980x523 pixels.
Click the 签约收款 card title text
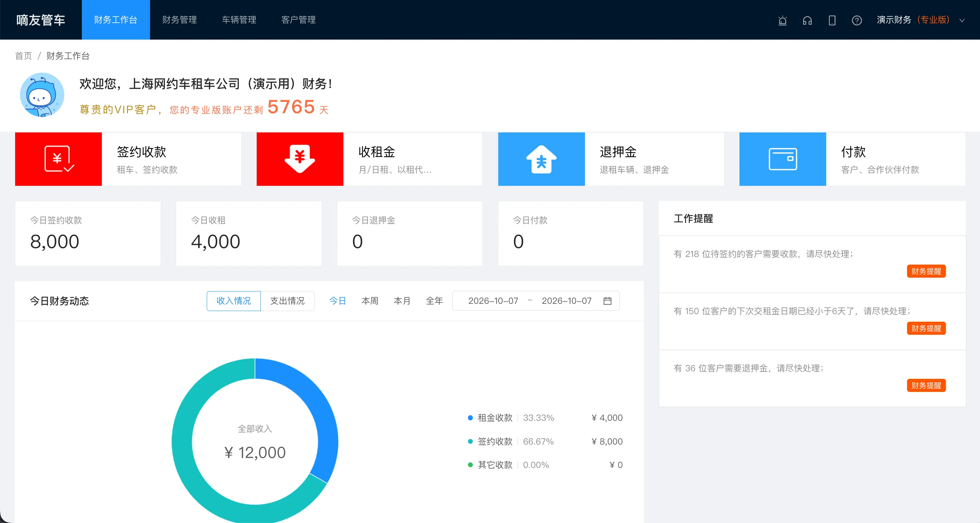point(141,152)
